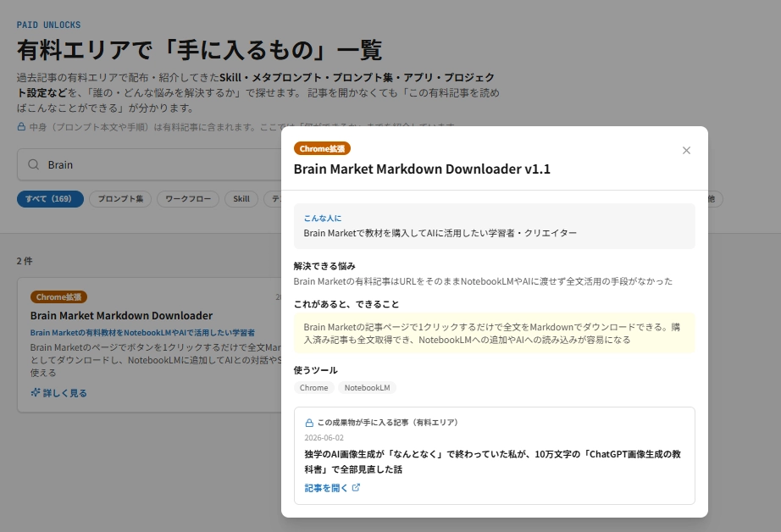This screenshot has width=781, height=532.
Task: Click the 解決できる悩み heading
Action: 324,266
